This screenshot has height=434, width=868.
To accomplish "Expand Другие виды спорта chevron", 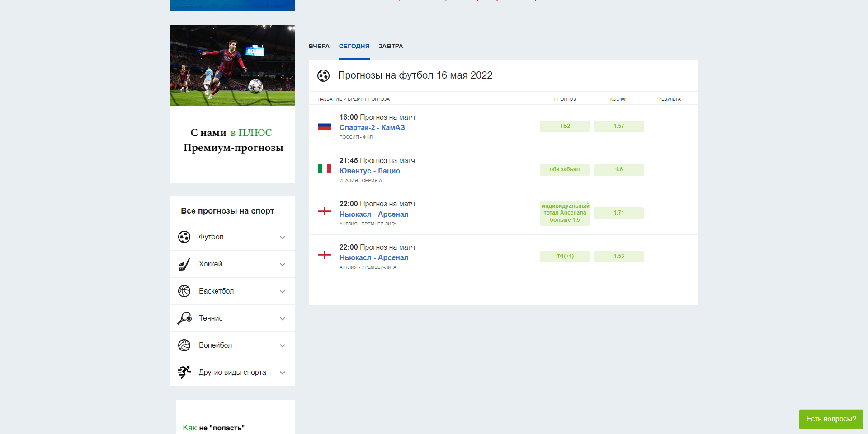I will pyautogui.click(x=283, y=373).
